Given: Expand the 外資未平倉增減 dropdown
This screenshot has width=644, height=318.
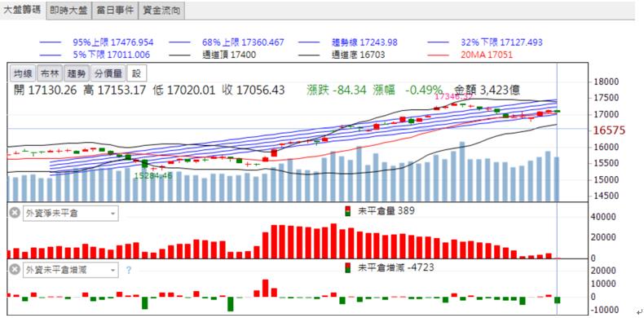Looking at the screenshot, I should pos(112,271).
